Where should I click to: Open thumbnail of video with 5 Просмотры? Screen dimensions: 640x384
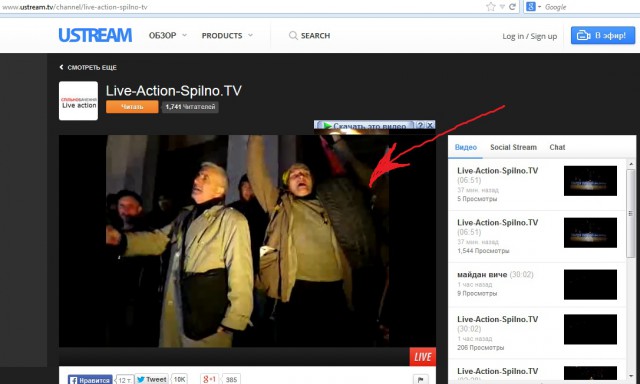tap(590, 181)
